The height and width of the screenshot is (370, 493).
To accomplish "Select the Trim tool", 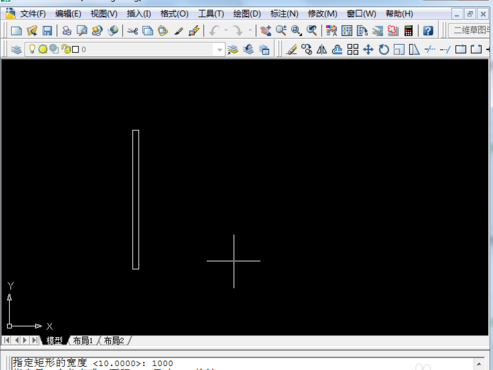I will click(x=430, y=50).
